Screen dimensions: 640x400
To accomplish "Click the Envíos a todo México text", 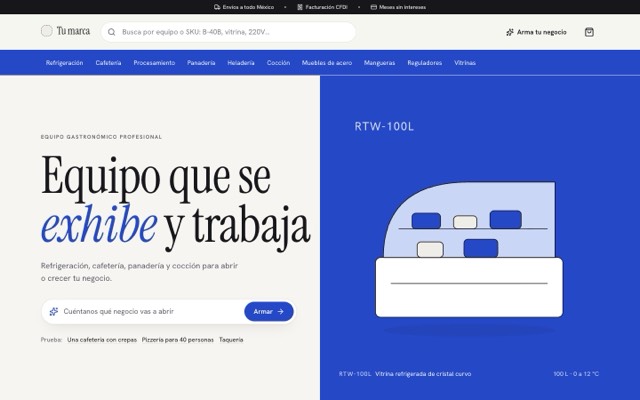I will 248,7.
